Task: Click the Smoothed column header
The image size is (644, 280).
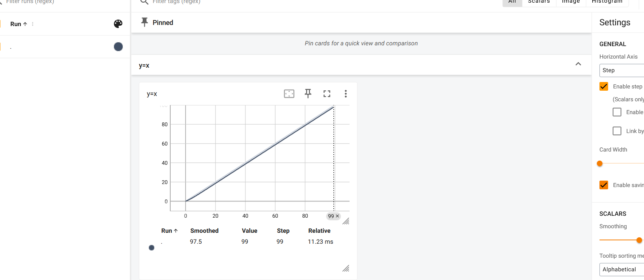Action: click(204, 230)
